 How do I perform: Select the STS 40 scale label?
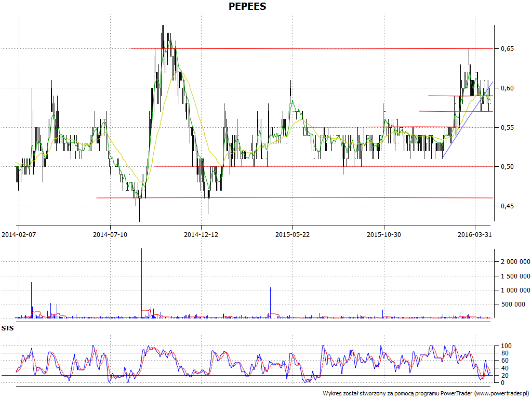pyautogui.click(x=504, y=368)
